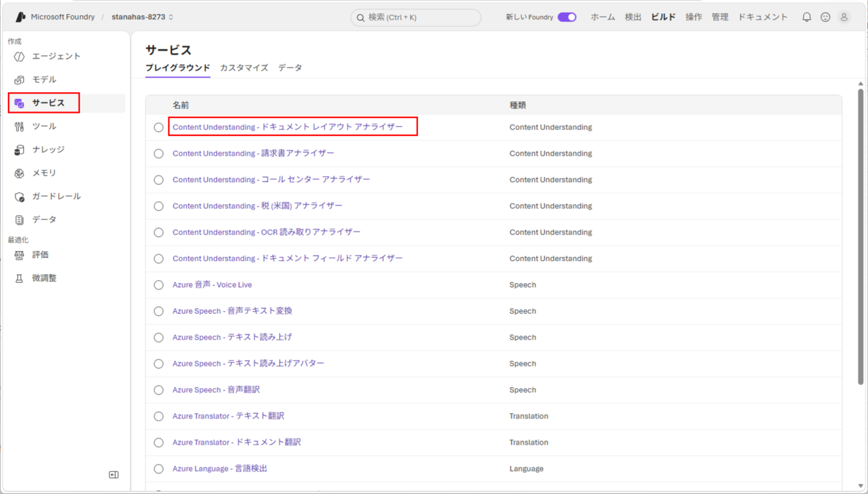Open the 操作 top navigation item
Screen dimensions: 868x494
pyautogui.click(x=694, y=17)
